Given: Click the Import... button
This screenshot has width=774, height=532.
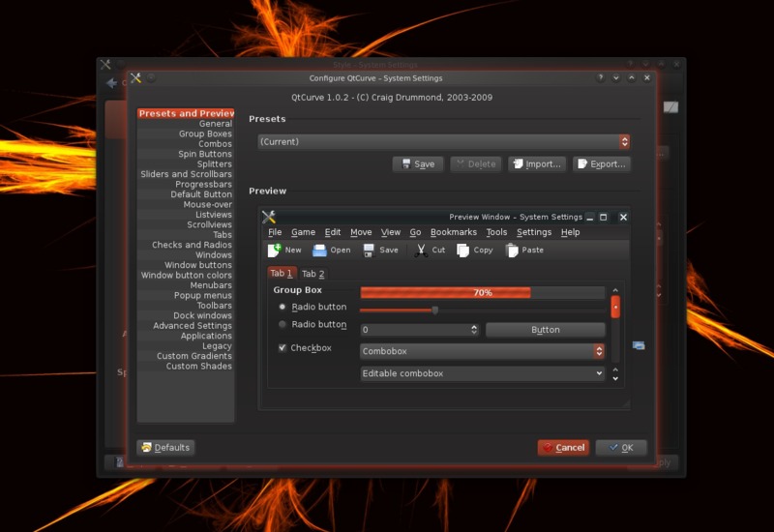Looking at the screenshot, I should click(x=537, y=163).
